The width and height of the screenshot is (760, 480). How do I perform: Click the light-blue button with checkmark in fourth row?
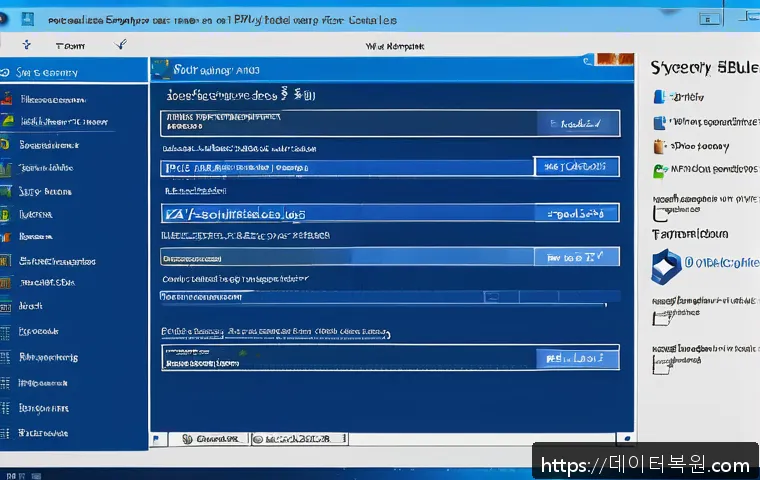[576, 257]
